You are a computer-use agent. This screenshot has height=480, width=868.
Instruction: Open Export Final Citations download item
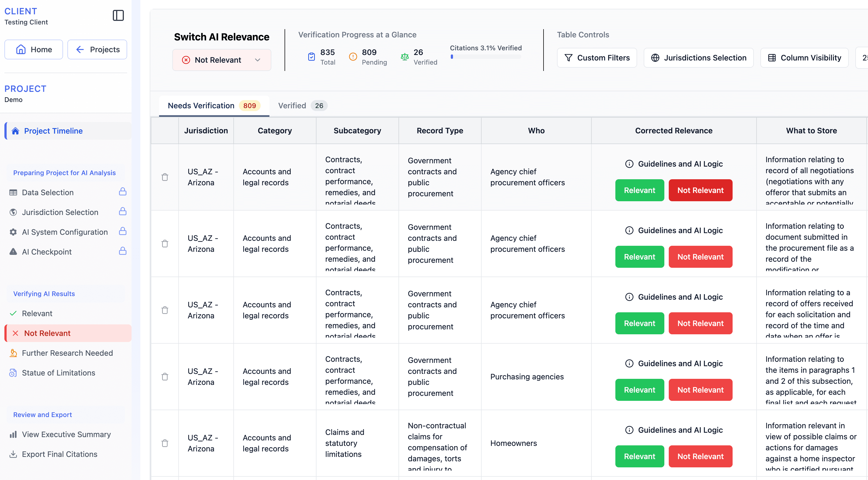59,454
